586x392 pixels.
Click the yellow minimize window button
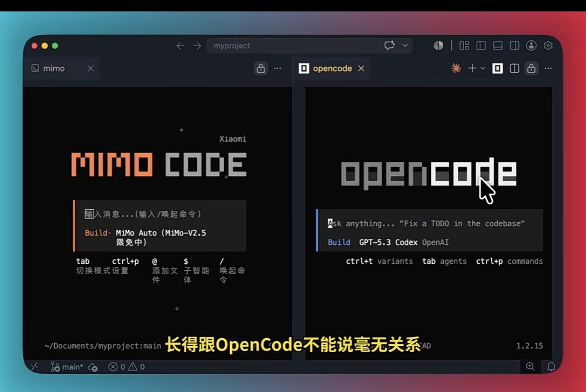coord(45,46)
